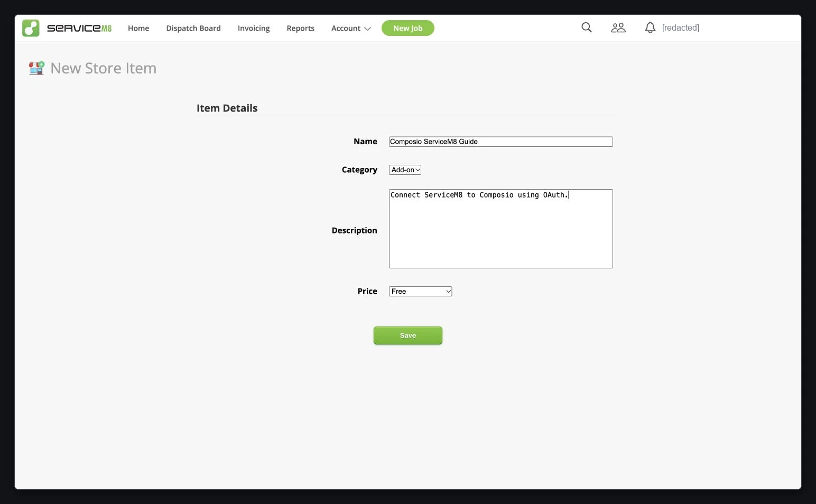Click the [redacted] account name
The image size is (816, 504).
[681, 27]
